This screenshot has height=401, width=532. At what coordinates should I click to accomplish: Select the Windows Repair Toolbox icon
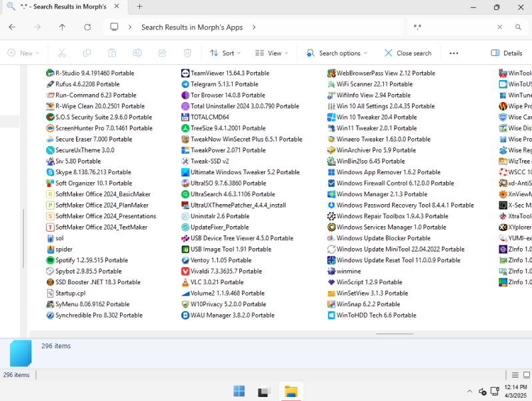point(331,216)
